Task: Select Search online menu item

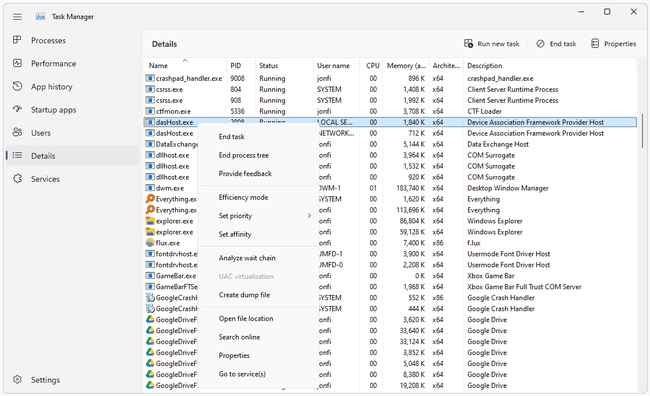Action: pyautogui.click(x=259, y=337)
